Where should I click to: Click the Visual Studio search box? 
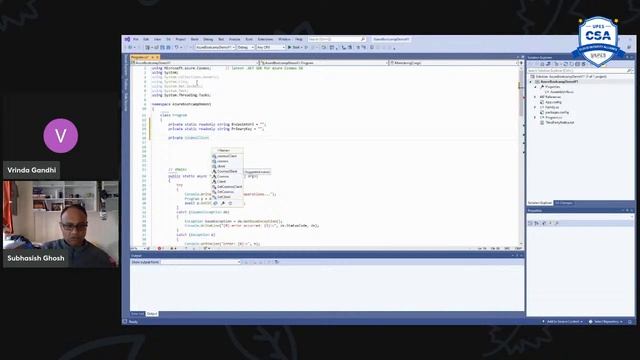(x=337, y=39)
